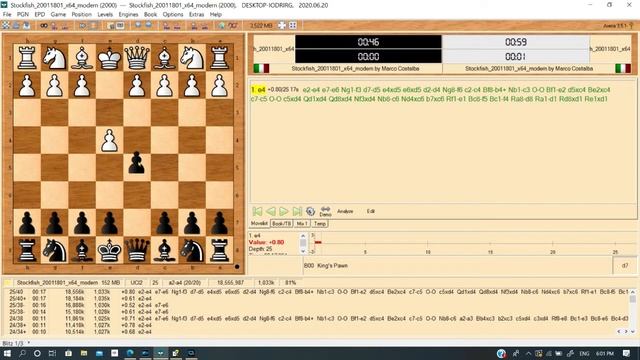Image resolution: width=640 pixels, height=360 pixels.
Task: Step back one move
Action: tap(271, 211)
